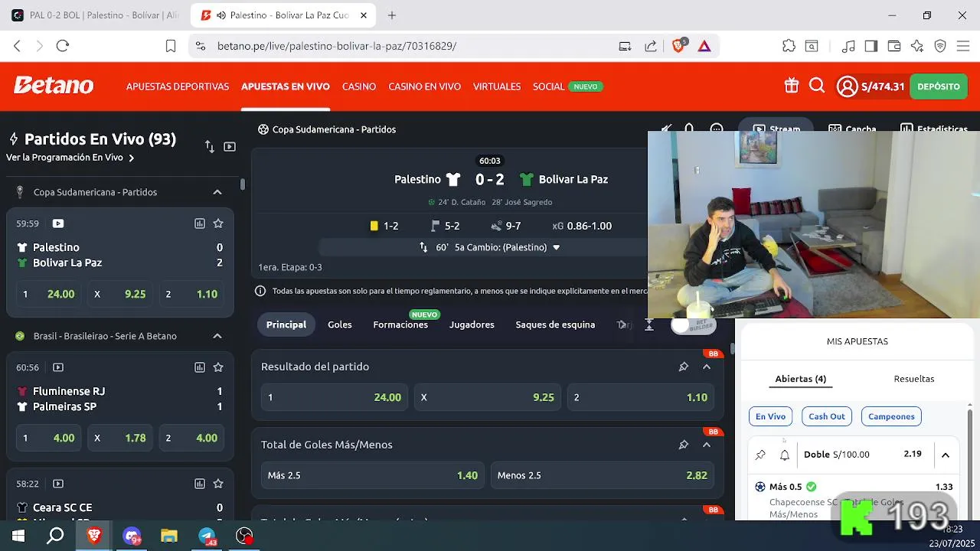Click the green DEPÓSITO button
The width and height of the screenshot is (980, 551).
(x=938, y=86)
